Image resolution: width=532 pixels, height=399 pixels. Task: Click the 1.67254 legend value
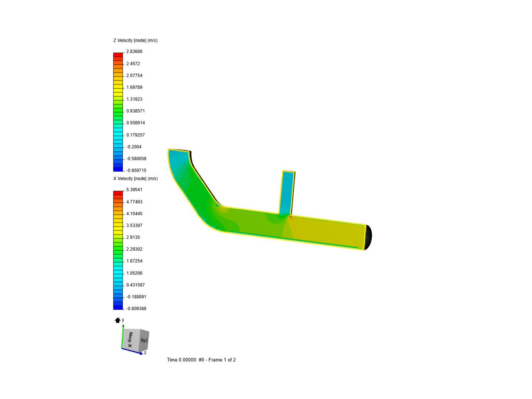pyautogui.click(x=134, y=261)
